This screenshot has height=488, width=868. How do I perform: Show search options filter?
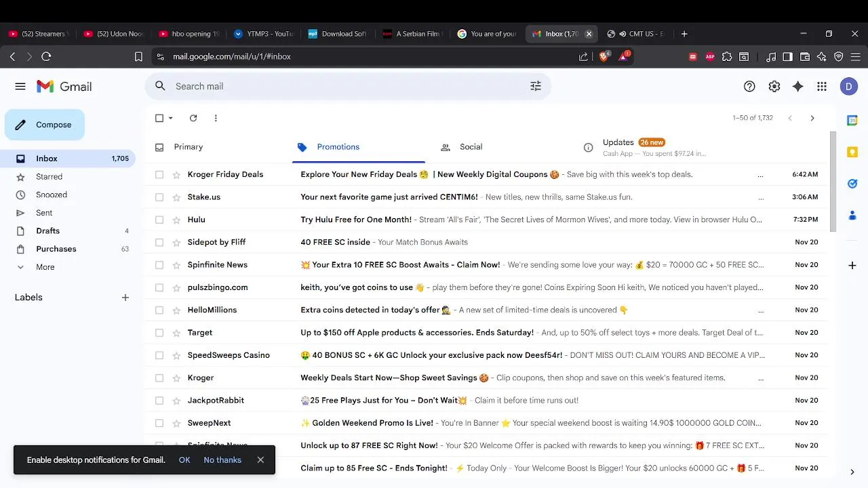pos(536,86)
